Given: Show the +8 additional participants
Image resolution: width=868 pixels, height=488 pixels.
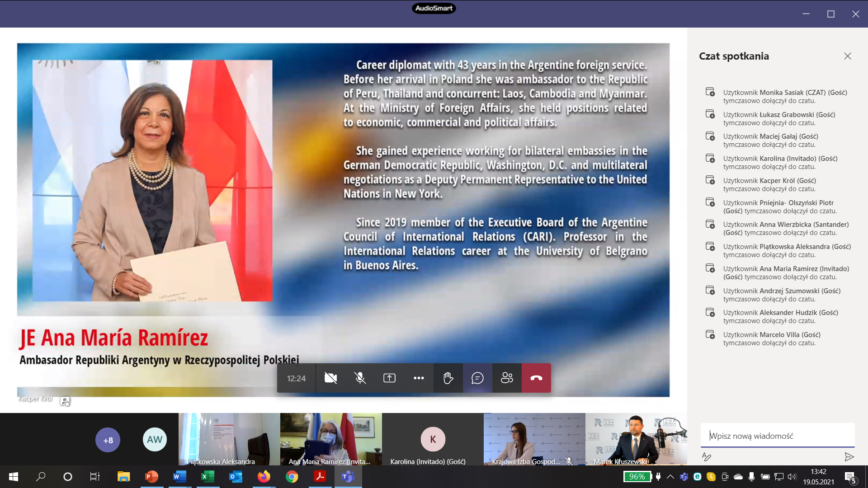Looking at the screenshot, I should tap(108, 440).
